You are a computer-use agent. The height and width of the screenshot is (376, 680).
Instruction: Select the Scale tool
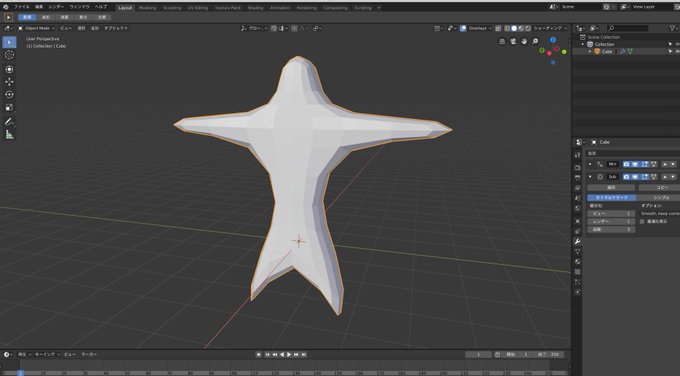click(9, 108)
